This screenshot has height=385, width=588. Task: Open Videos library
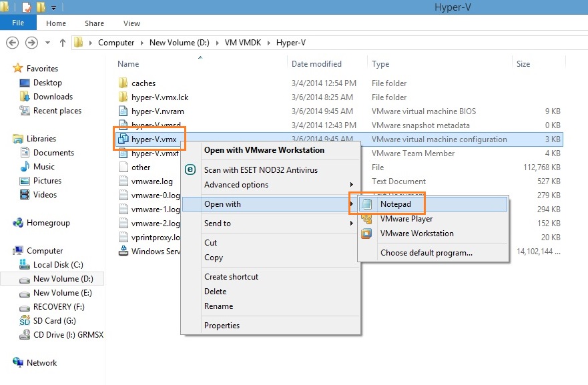45,195
